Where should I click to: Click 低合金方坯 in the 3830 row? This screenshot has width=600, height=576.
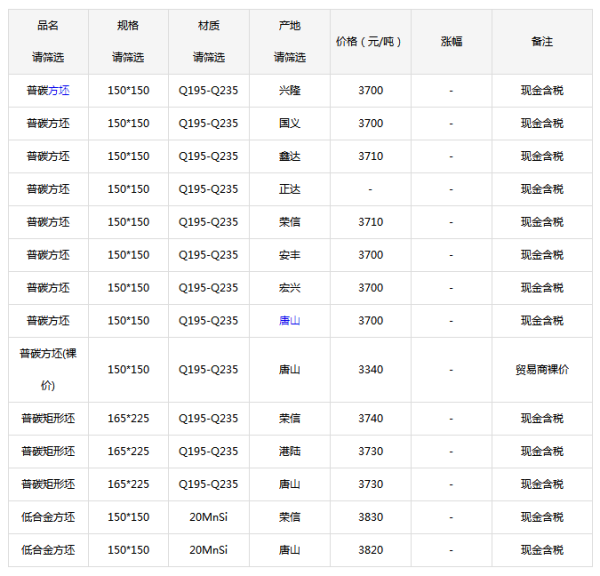coord(48,517)
